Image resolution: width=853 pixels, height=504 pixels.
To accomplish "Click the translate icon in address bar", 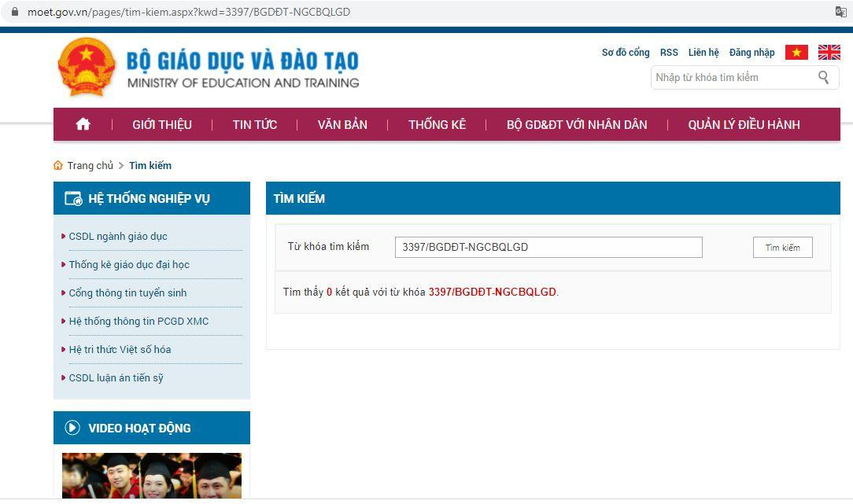I will point(840,12).
